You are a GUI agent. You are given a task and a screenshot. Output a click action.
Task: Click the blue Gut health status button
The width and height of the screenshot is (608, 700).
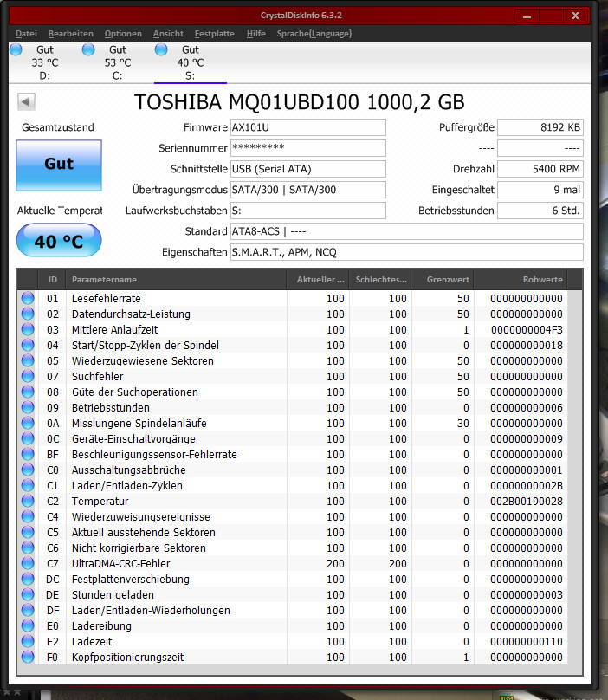[x=59, y=165]
